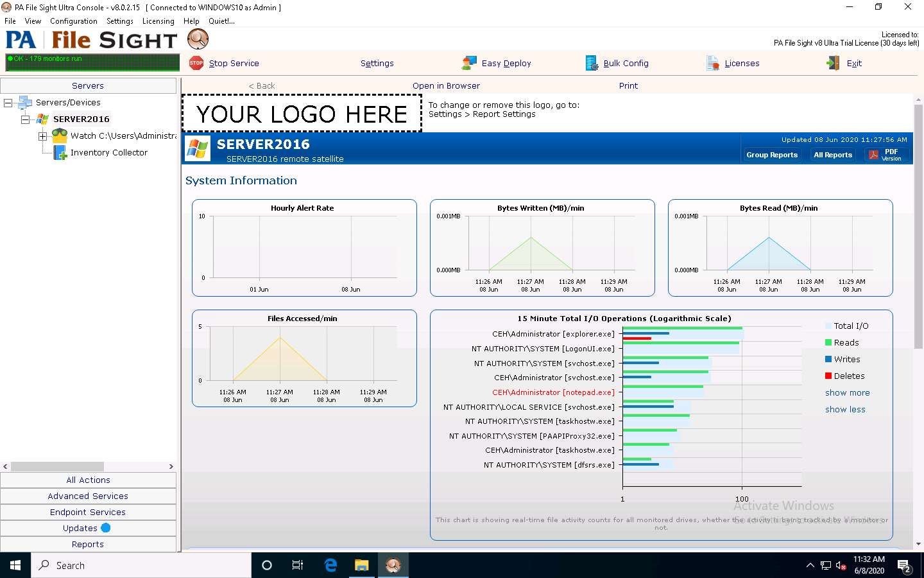Click the red STOP icon for Stop Service
Screen dimensions: 924x578
tap(196, 63)
